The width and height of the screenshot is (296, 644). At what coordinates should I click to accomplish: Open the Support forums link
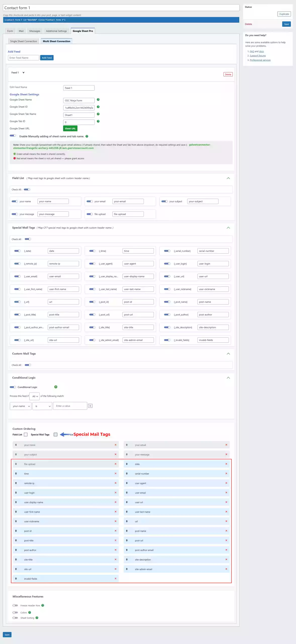258,56
